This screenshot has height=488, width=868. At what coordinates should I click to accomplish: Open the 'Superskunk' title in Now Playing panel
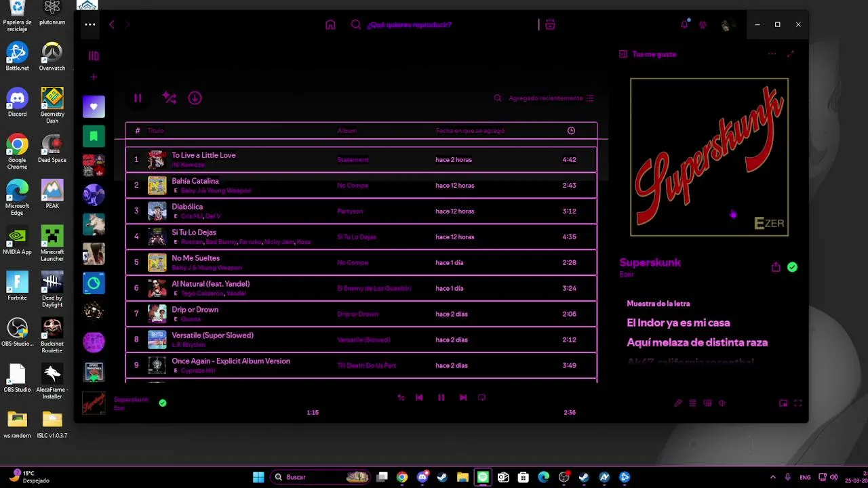point(650,263)
